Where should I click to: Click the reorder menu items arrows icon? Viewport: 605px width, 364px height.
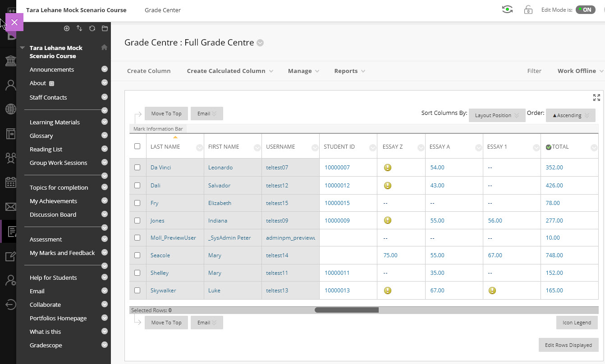click(x=79, y=28)
